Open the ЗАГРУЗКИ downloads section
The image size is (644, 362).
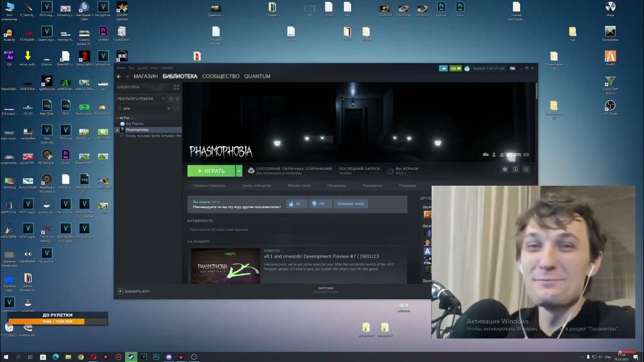pos(326,290)
